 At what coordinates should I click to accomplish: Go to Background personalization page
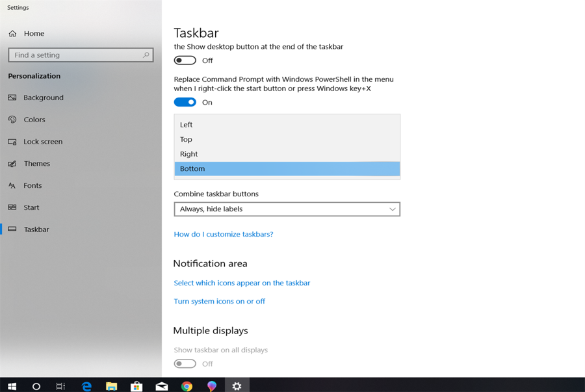44,98
